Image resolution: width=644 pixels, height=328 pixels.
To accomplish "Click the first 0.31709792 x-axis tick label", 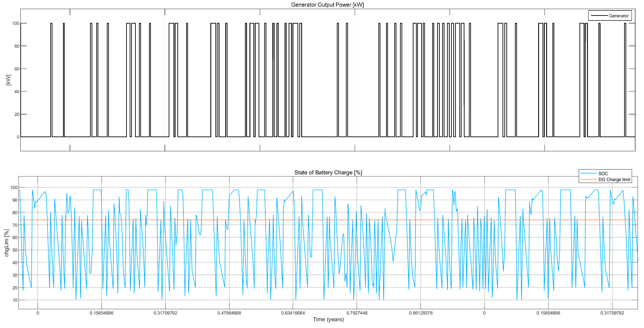I will tap(165, 313).
